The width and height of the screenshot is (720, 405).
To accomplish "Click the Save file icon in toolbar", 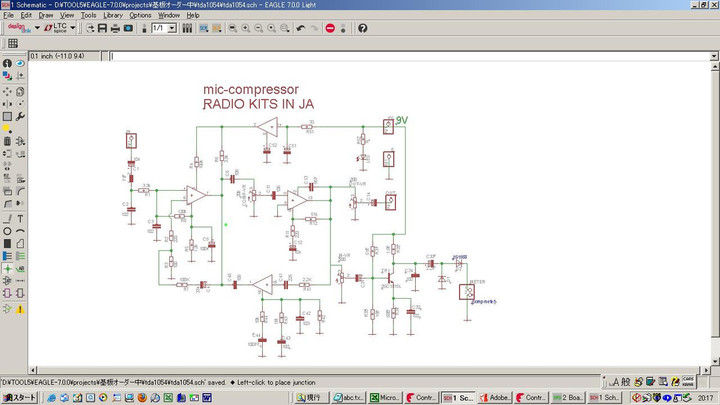I will point(102,28).
